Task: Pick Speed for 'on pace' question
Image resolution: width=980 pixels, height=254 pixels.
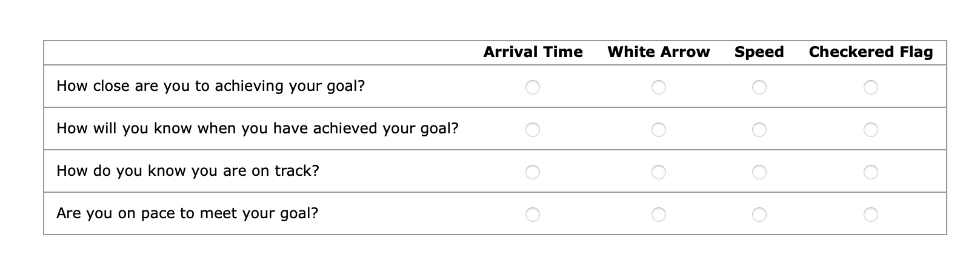Action: [759, 215]
